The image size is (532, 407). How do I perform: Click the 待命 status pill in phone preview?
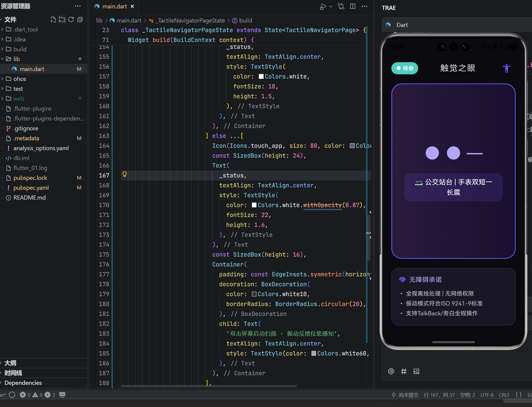405,68
